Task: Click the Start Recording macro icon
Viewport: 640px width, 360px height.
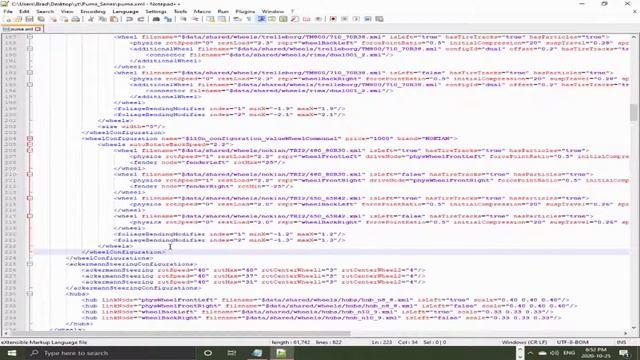Action: point(333,19)
